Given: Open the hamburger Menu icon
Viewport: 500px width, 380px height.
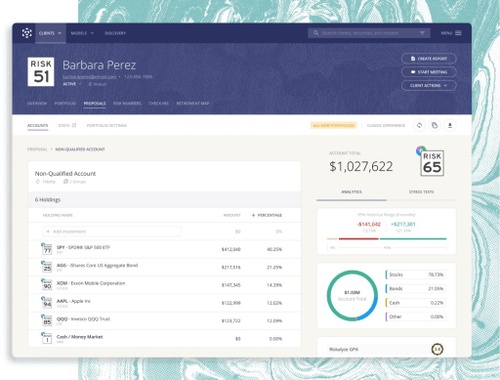Looking at the screenshot, I should coord(458,33).
